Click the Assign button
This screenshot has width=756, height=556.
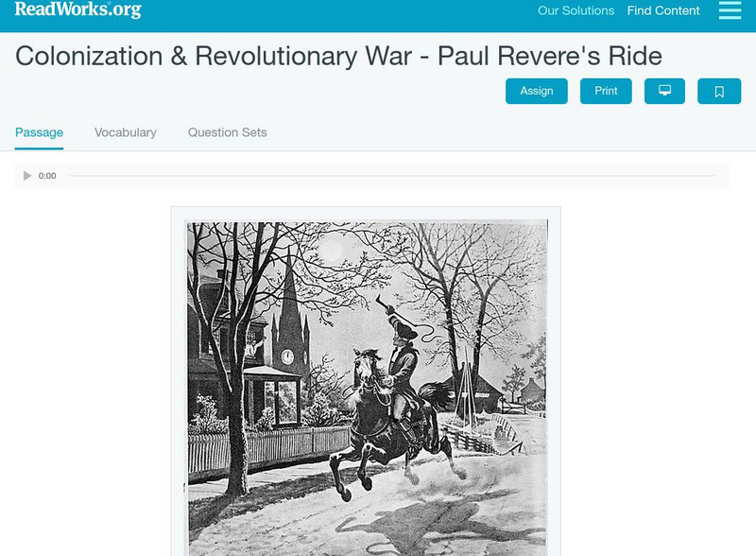(536, 91)
